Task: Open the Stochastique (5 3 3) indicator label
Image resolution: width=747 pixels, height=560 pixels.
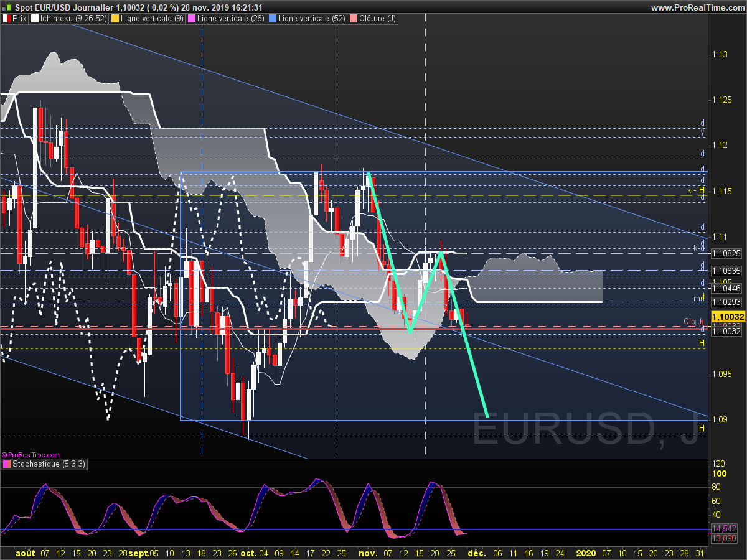Action: (x=44, y=464)
